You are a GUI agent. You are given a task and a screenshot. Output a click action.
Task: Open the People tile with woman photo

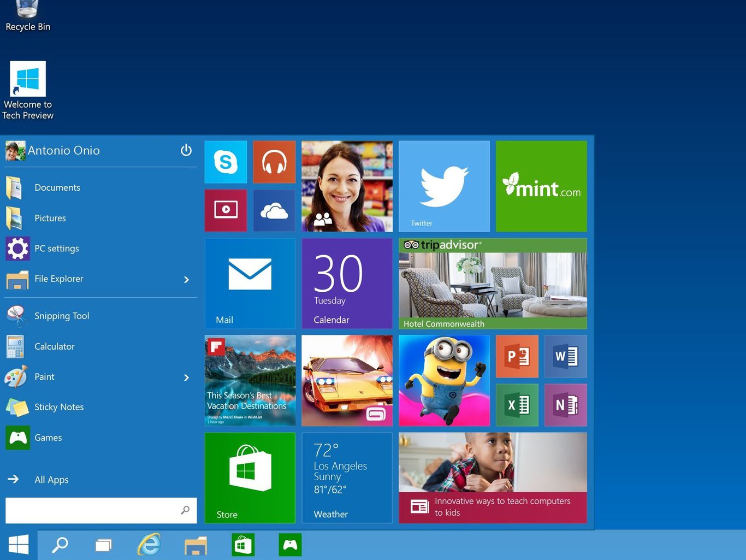click(x=347, y=186)
